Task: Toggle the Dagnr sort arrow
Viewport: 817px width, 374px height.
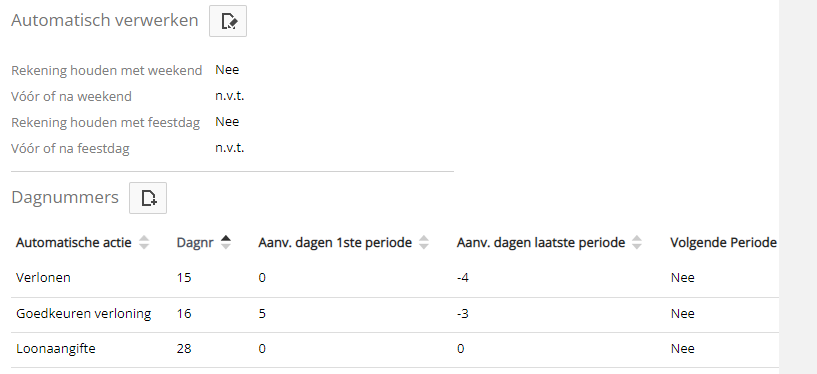Action: coord(226,242)
